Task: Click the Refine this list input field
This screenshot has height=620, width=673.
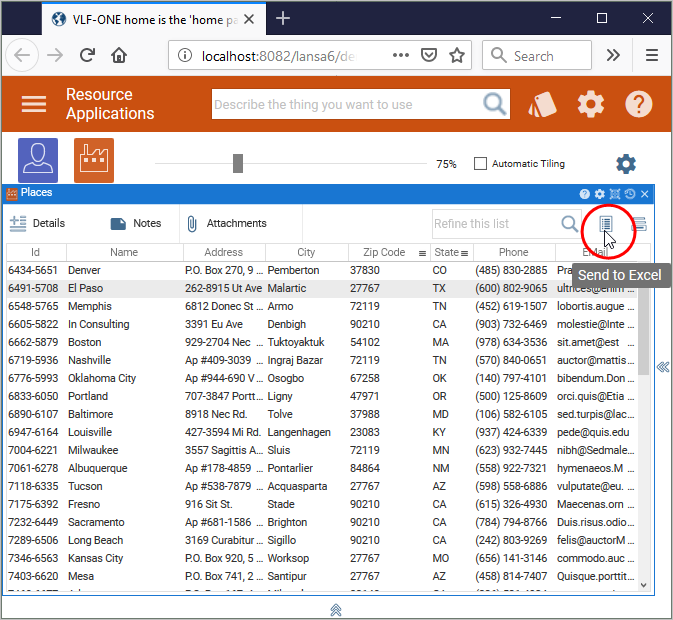Action: [494, 224]
